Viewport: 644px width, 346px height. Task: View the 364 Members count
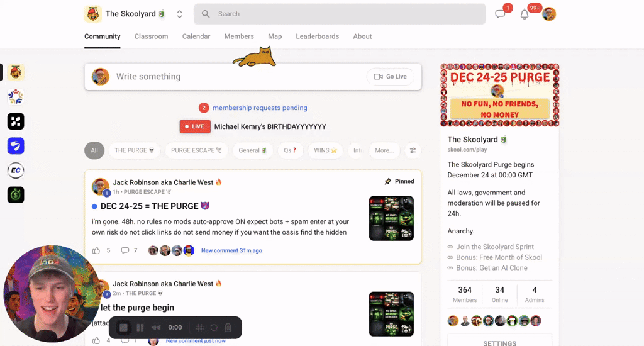point(465,294)
